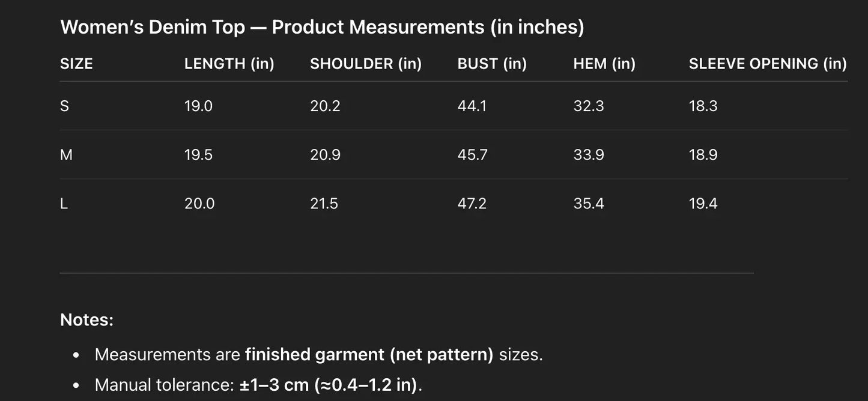Select the size M row label
This screenshot has height=401, width=868.
point(66,155)
